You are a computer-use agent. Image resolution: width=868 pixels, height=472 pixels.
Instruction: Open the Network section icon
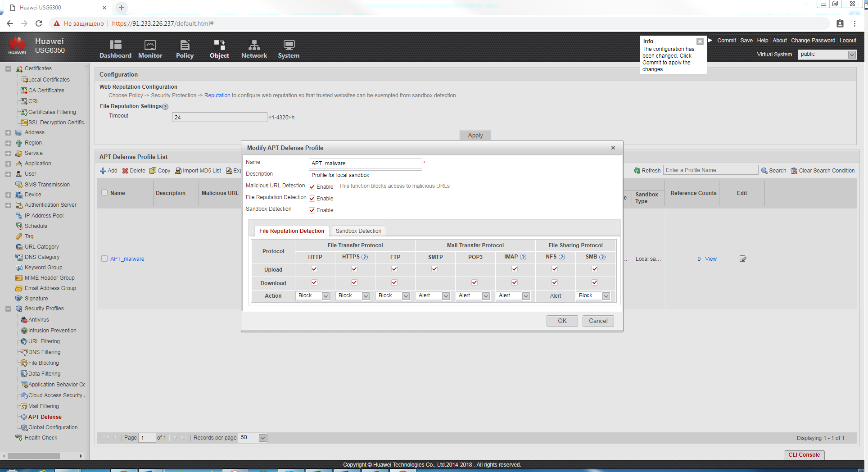pos(254,45)
